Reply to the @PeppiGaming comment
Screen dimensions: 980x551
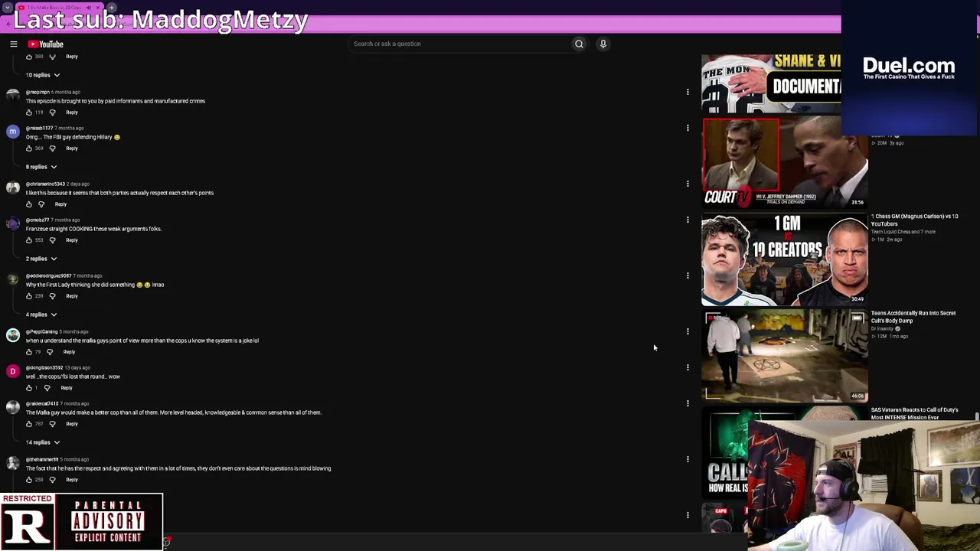[x=69, y=352]
